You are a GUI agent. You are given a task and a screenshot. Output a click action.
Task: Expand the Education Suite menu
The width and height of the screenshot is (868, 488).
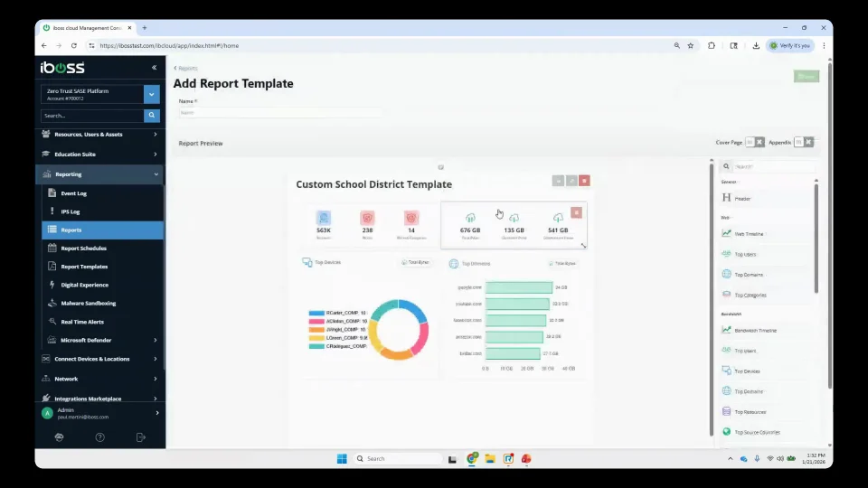(x=99, y=155)
